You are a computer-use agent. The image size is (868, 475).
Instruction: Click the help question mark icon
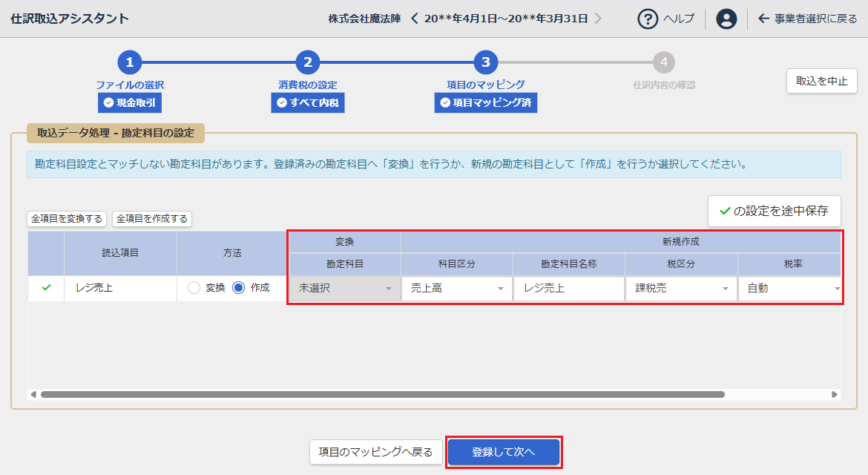[648, 19]
